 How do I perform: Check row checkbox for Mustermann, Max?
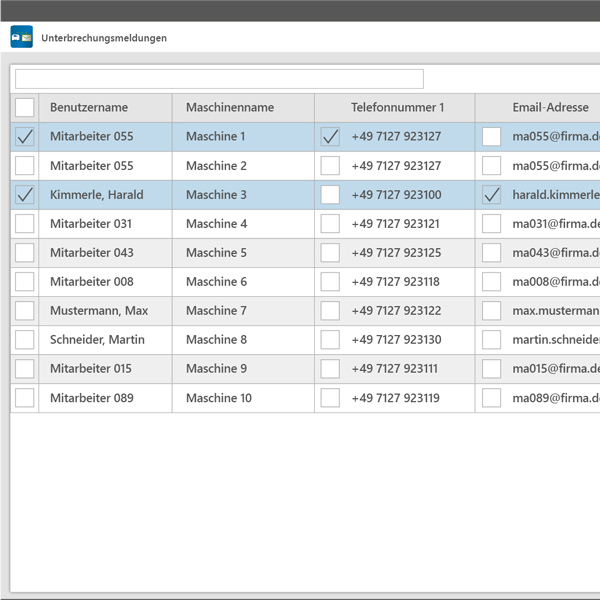pyautogui.click(x=25, y=311)
